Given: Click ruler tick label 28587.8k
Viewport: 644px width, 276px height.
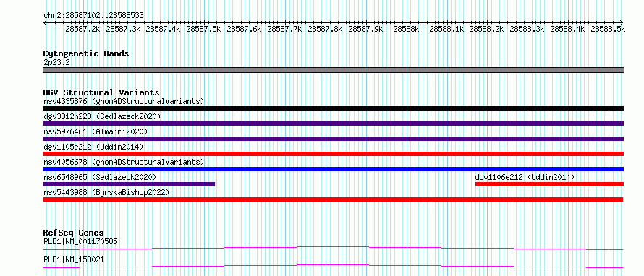Looking at the screenshot, I should [x=325, y=29].
